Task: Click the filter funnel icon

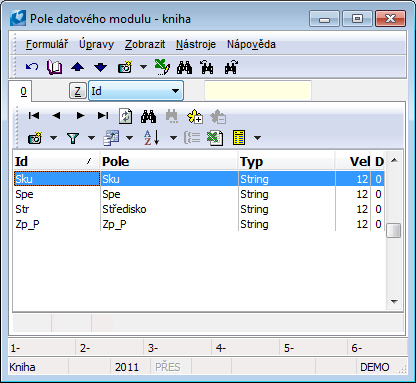Action: tap(73, 138)
